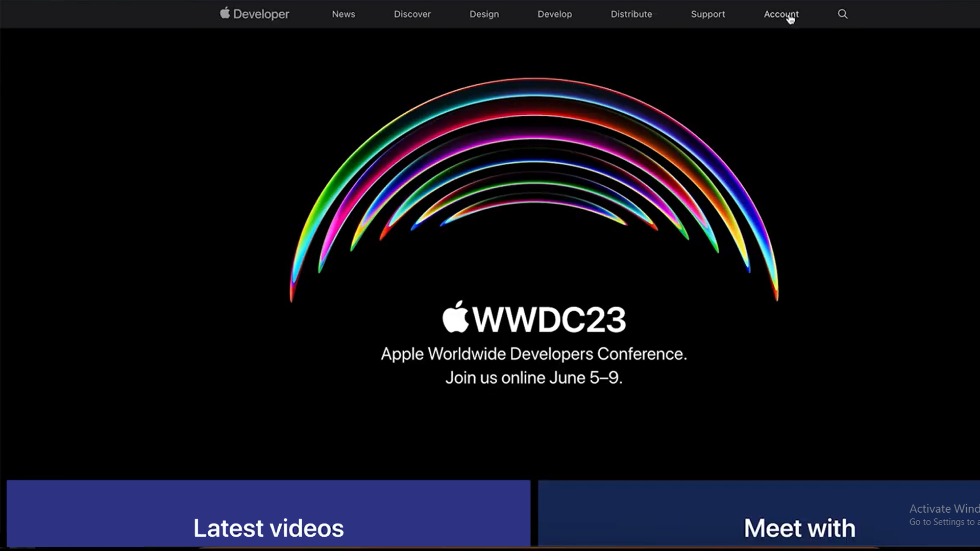Click the Join us online June 5–9 text
Screen dimensions: 980x551
click(534, 378)
